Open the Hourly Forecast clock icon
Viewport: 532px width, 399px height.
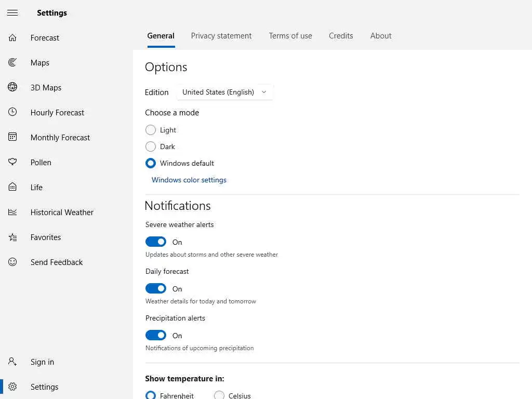[12, 112]
